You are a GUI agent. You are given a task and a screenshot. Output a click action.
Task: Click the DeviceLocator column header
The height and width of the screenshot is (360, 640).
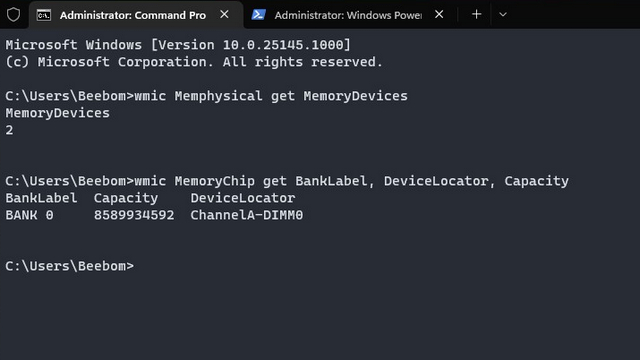click(x=243, y=198)
